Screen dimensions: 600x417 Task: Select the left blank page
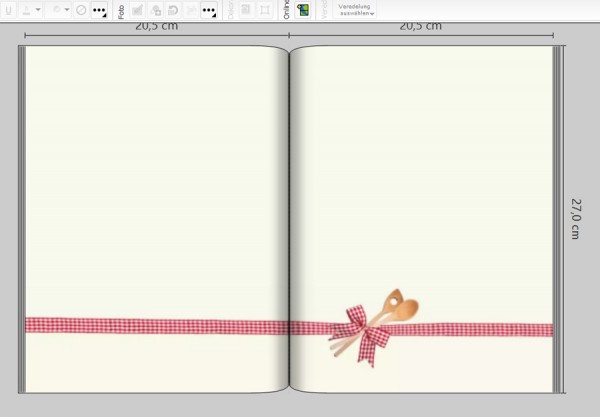pyautogui.click(x=155, y=180)
